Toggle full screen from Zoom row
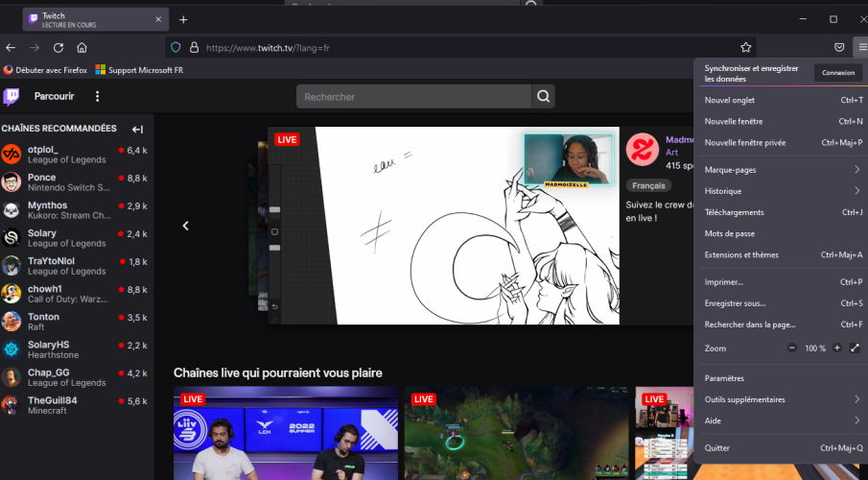Image resolution: width=868 pixels, height=480 pixels. pyautogui.click(x=855, y=348)
